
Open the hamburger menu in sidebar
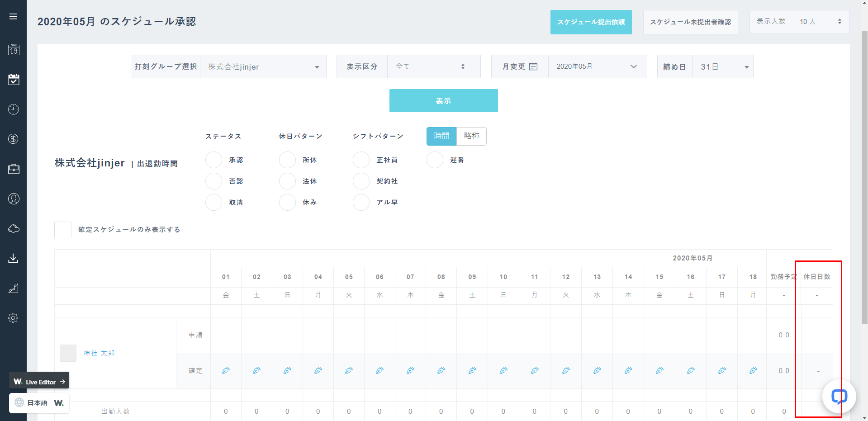13,17
